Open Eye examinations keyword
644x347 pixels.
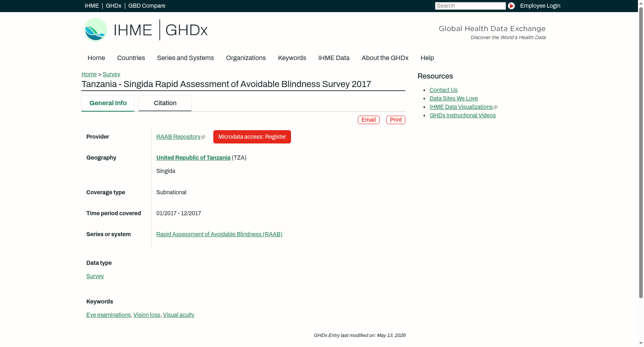pyautogui.click(x=108, y=315)
